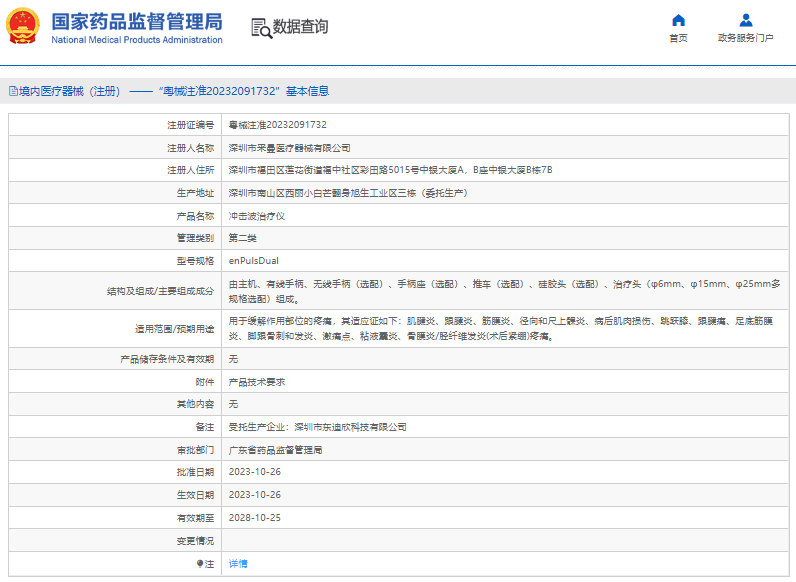796x582 pixels.
Task: Click National Medical Products Administration text
Action: [137, 40]
